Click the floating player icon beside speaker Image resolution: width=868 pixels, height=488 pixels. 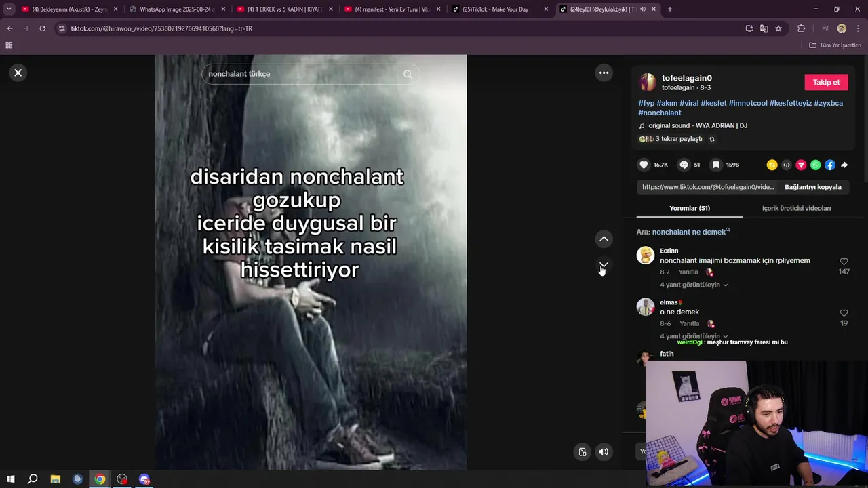click(x=582, y=452)
